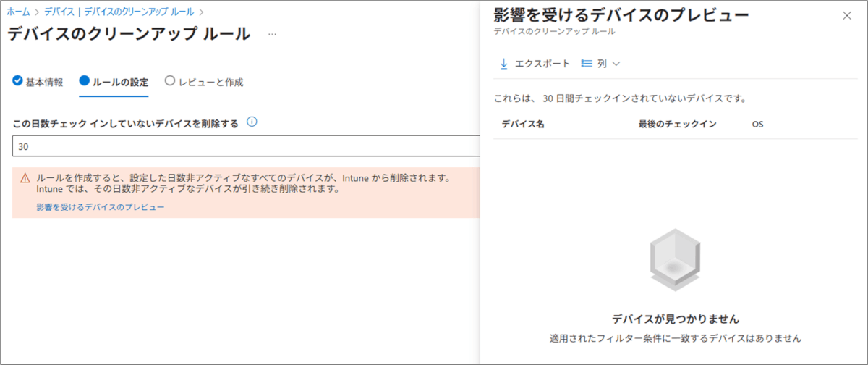Screen dimensions: 868x365
Task: Click the この日数チェック インしていない label
Action: click(126, 124)
